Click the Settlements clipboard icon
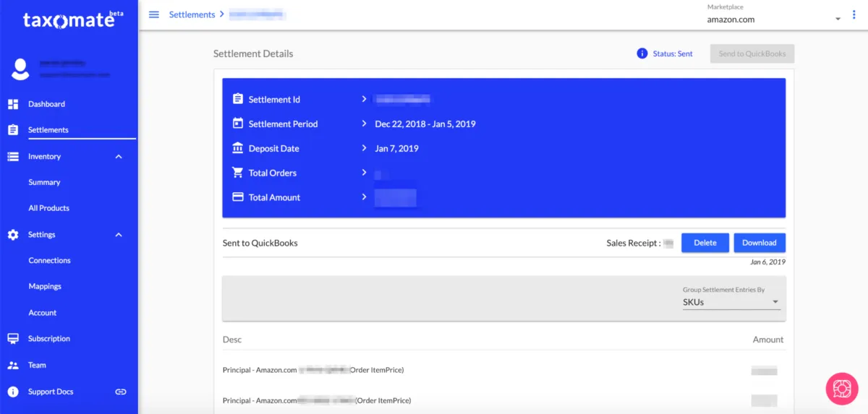 [13, 130]
